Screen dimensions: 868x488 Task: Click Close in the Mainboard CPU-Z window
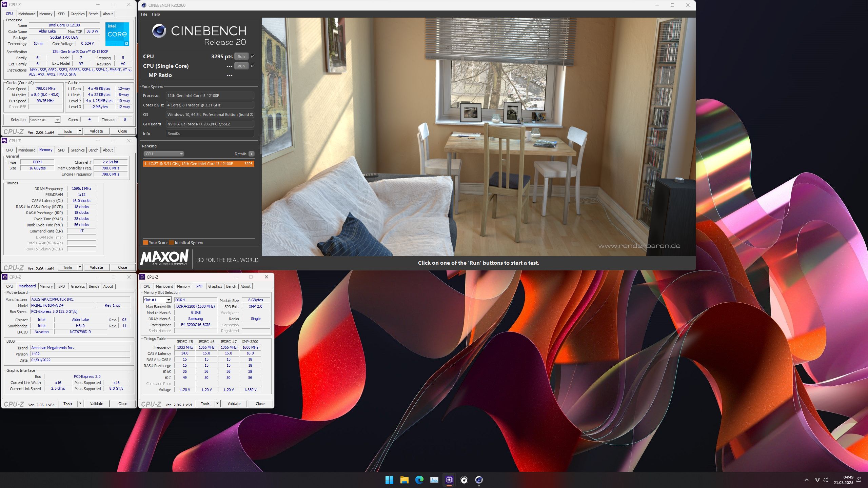click(123, 404)
